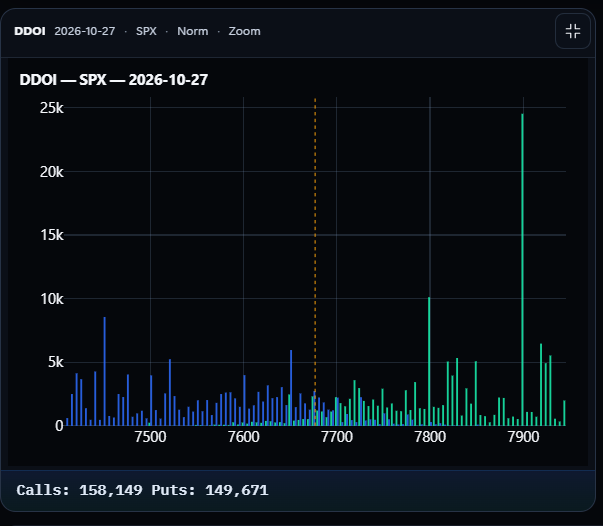Click the Calls: 158,149 total text
This screenshot has height=526, width=603.
(79, 490)
